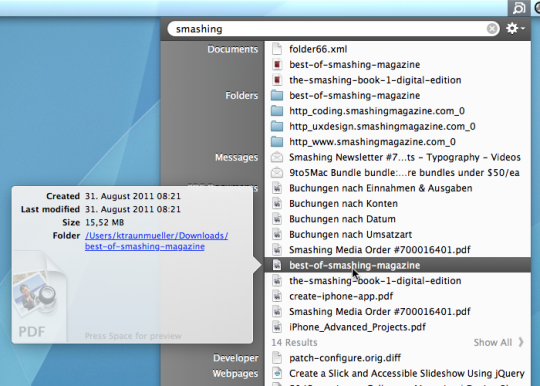
Task: Click PDF icon for Buchungen nach Umsatzart
Action: click(277, 234)
